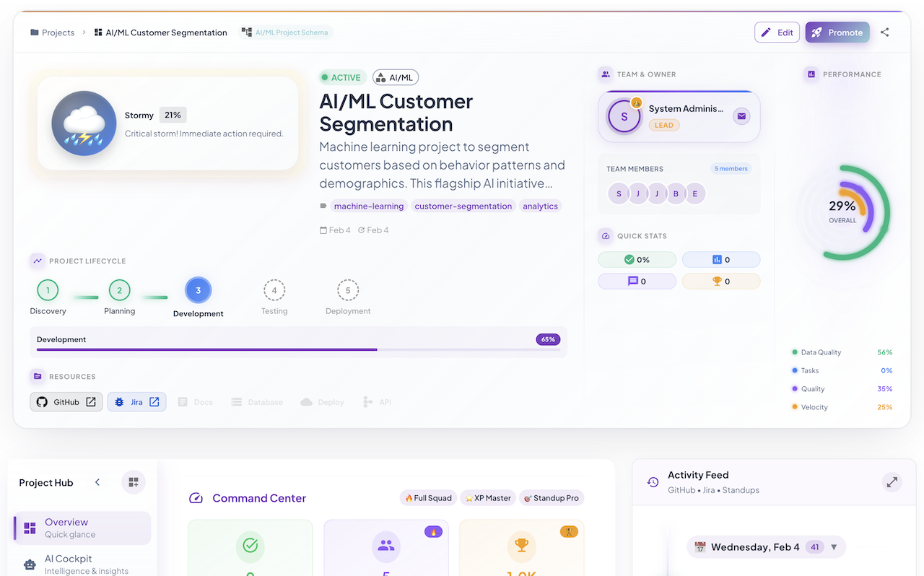The height and width of the screenshot is (576, 924).
Task: Select lifecycle step 5 Deployment
Action: click(348, 291)
